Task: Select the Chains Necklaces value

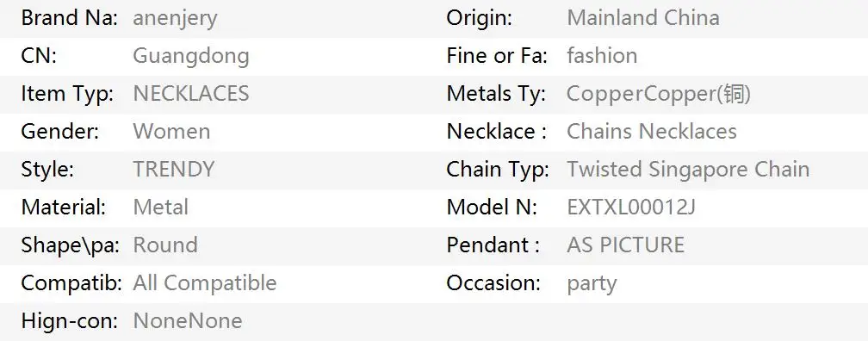Action: click(652, 131)
